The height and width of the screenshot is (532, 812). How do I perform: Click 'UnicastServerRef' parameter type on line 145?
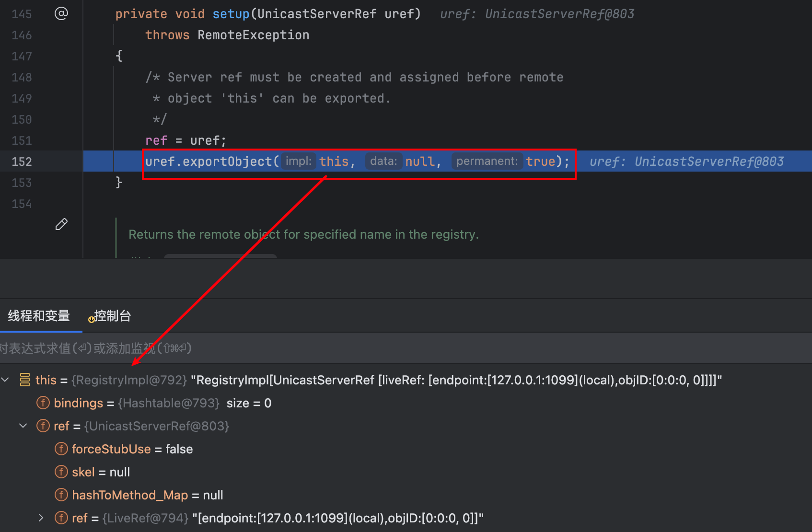coord(317,14)
